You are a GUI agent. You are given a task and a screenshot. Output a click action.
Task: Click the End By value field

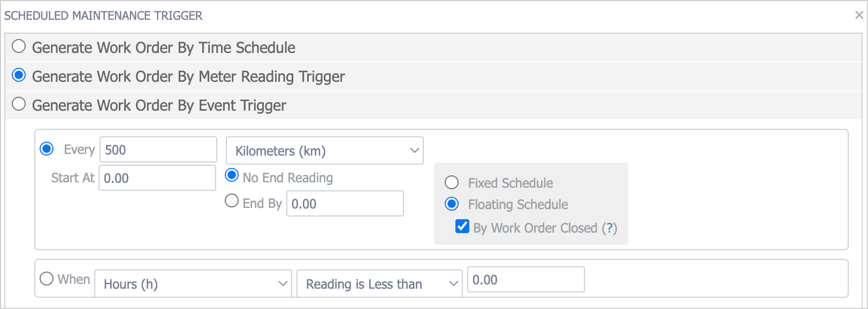pyautogui.click(x=345, y=204)
